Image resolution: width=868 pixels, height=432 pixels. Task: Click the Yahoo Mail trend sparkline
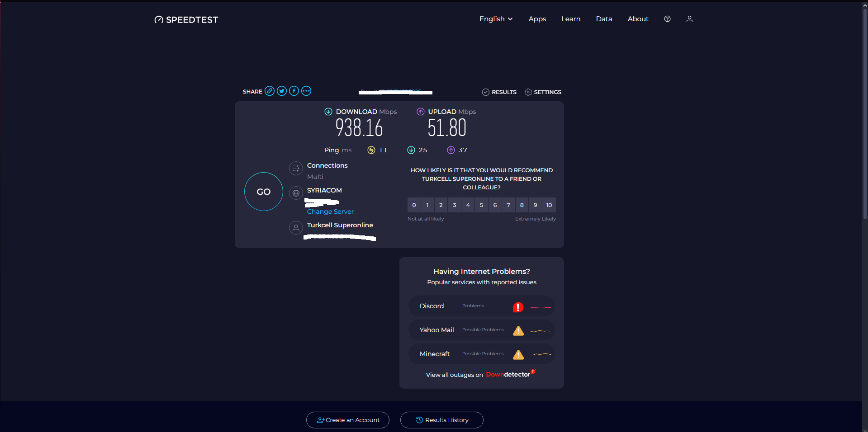click(541, 331)
